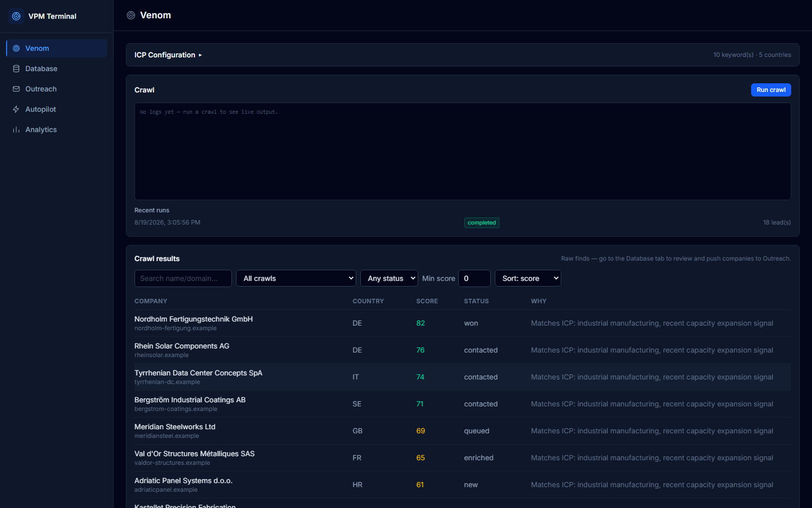Click the VPM Terminal logo icon

[x=16, y=16]
